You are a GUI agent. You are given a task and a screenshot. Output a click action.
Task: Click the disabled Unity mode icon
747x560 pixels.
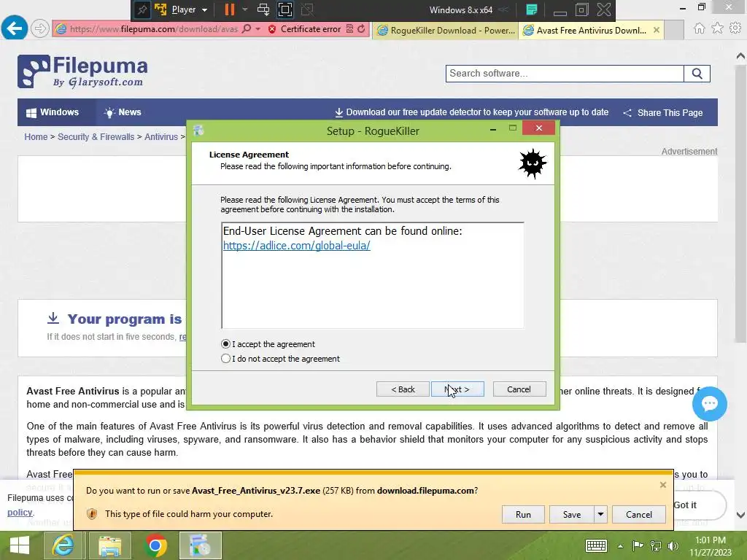pos(307,9)
